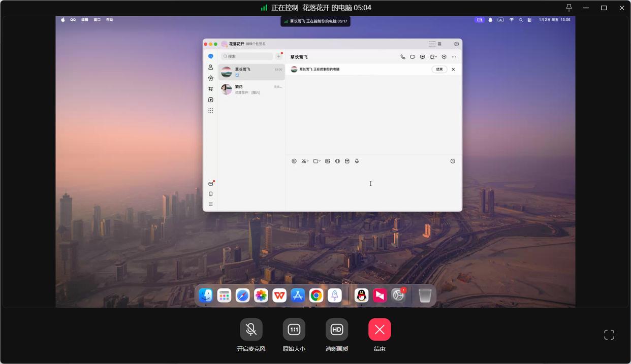The image size is (631, 364).
Task: Open the phone device icon in QQ sidebar
Action: pos(210,194)
